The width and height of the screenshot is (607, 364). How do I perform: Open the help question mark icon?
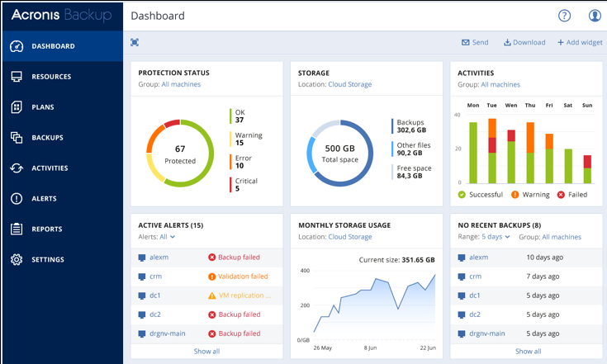click(565, 16)
